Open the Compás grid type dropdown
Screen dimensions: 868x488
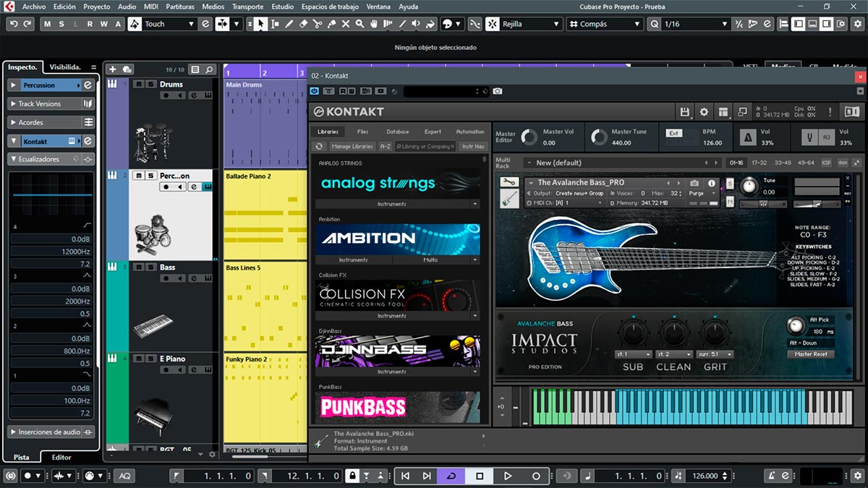click(x=604, y=24)
